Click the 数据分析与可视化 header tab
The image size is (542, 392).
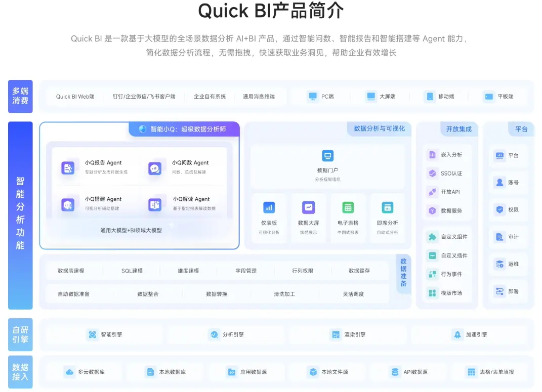(379, 128)
